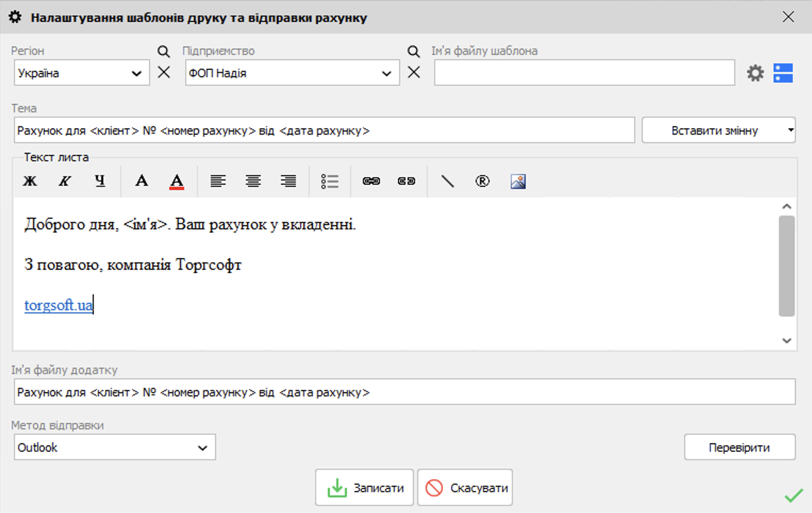Insert a bulleted list
Screen dimensions: 812x513
[330, 181]
